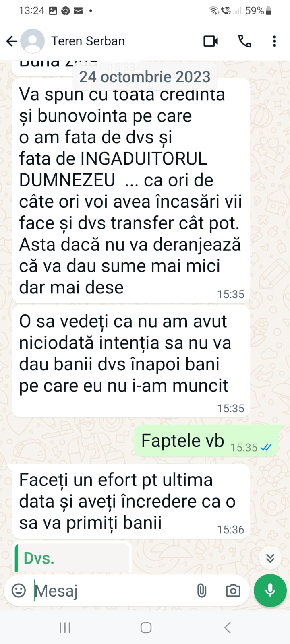Start a video call
The width and height of the screenshot is (290, 644).
click(211, 41)
